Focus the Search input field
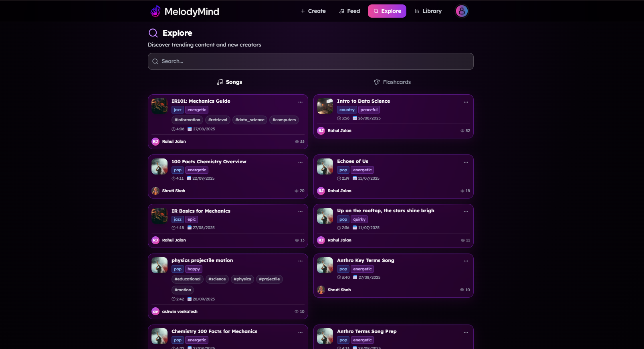Screen dimensions: 644x349 click(311, 61)
